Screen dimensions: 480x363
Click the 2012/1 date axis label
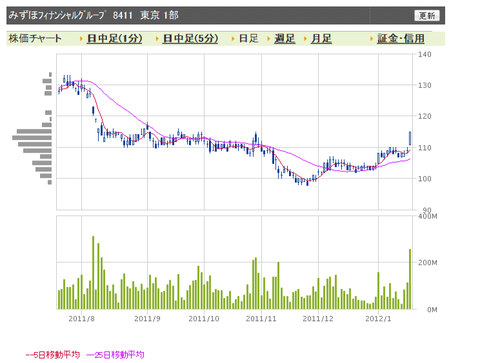tap(378, 319)
